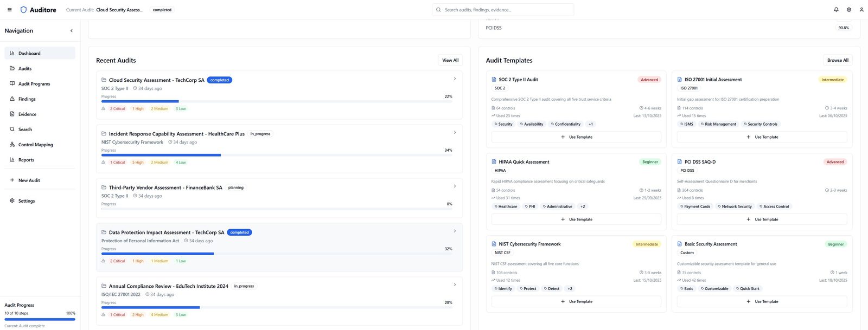Click the New Audit plus icon

coord(12,180)
